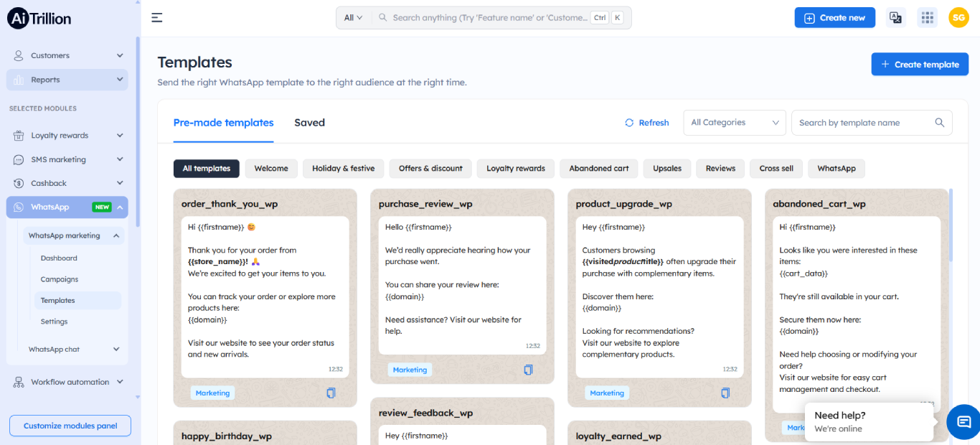Select the Cashback coin icon in sidebar
This screenshot has width=980, height=445.
pos(17,182)
